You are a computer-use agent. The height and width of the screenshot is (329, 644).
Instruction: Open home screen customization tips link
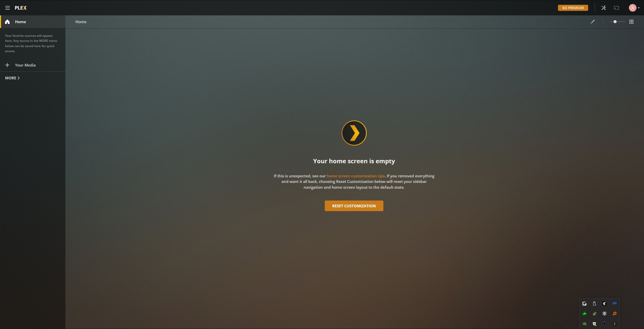(355, 176)
